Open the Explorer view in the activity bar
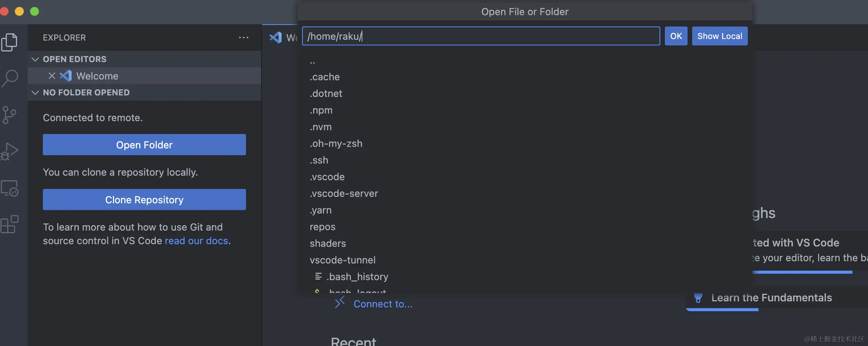This screenshot has height=346, width=868. point(10,42)
